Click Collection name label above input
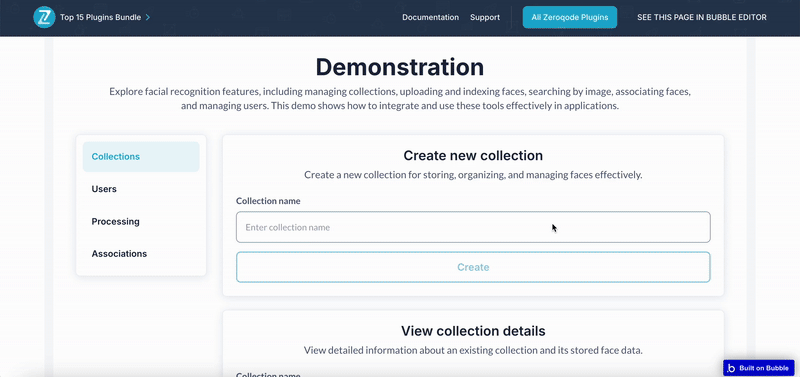 coord(268,201)
